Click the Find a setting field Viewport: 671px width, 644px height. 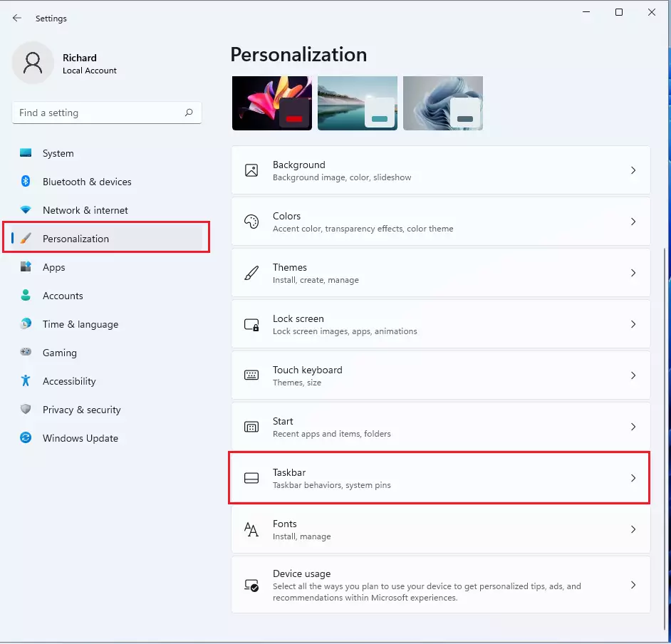[x=107, y=113]
